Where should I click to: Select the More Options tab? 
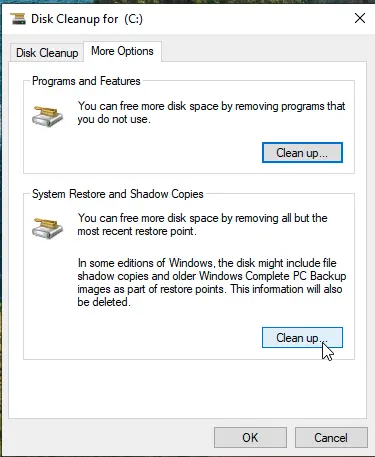(x=122, y=51)
